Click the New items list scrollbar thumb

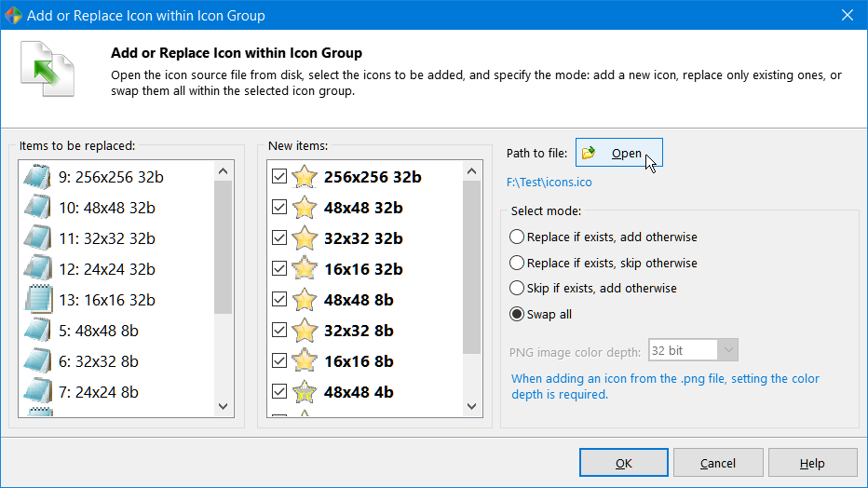click(471, 267)
